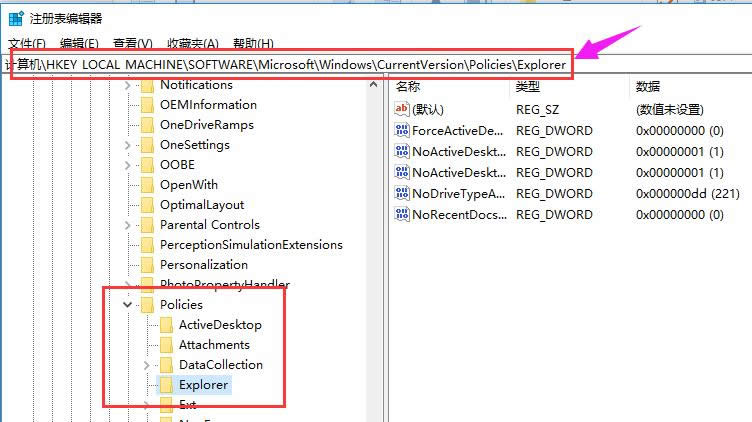Click the ActiveDesktop folder icon

166,325
